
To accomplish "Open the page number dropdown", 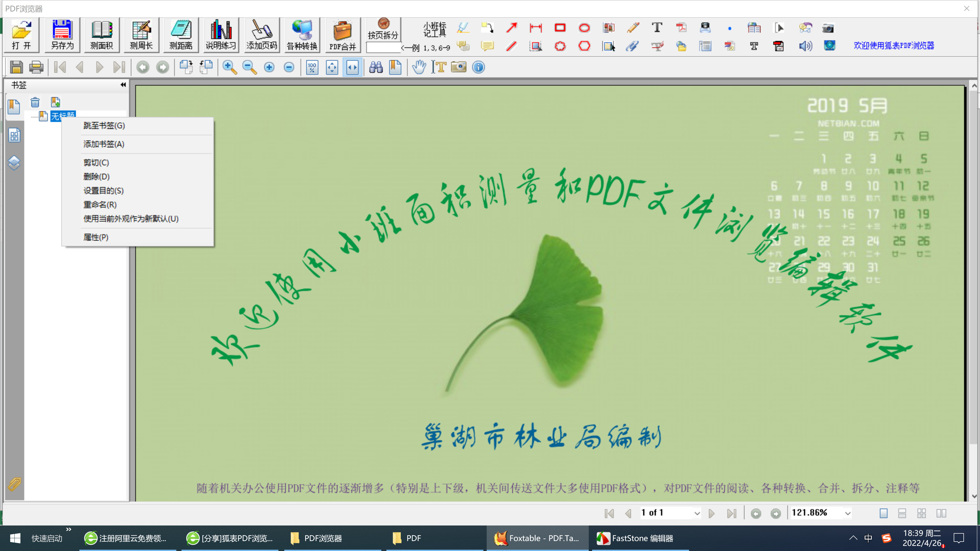I will click(696, 513).
